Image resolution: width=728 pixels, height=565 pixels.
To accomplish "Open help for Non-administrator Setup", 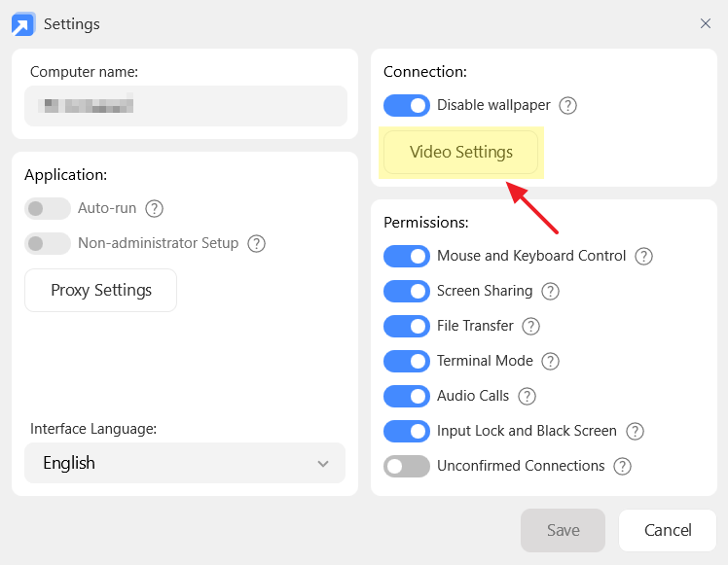I will pos(257,243).
